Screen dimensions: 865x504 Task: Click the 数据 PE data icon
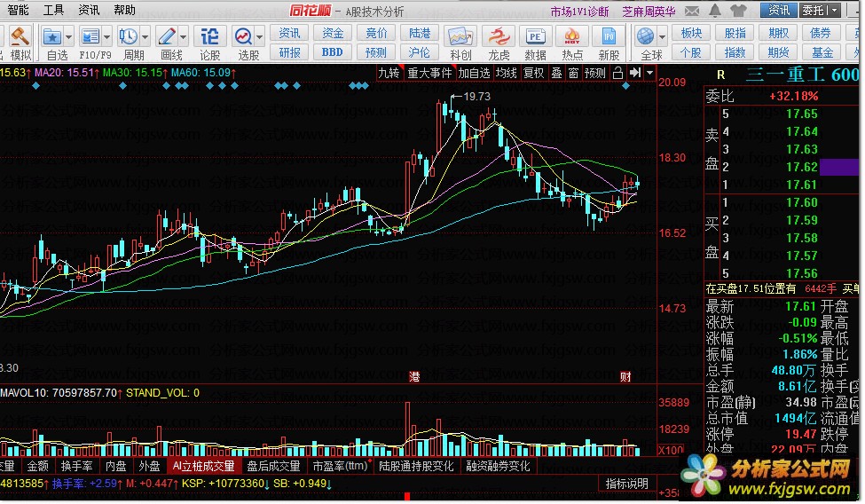(535, 37)
